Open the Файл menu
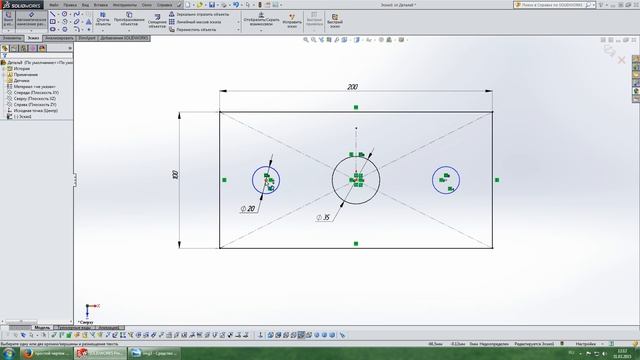The image size is (640, 360). (x=54, y=5)
